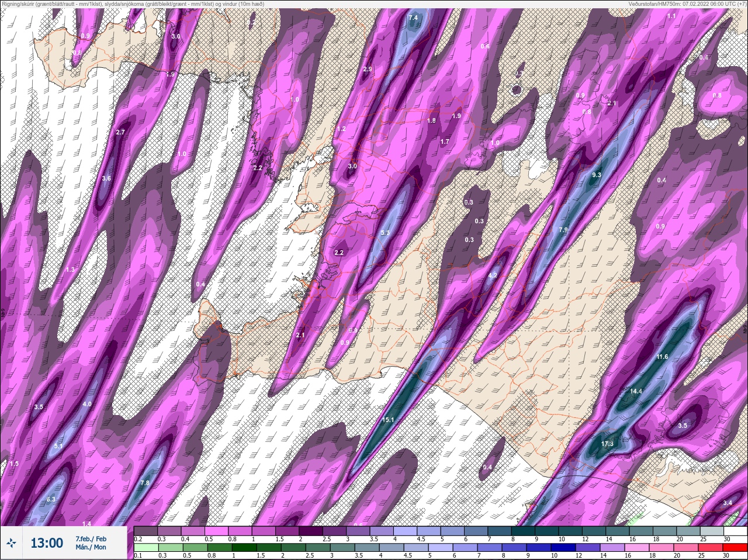Click the 15.1 precipitation value near the coast

coord(388,420)
